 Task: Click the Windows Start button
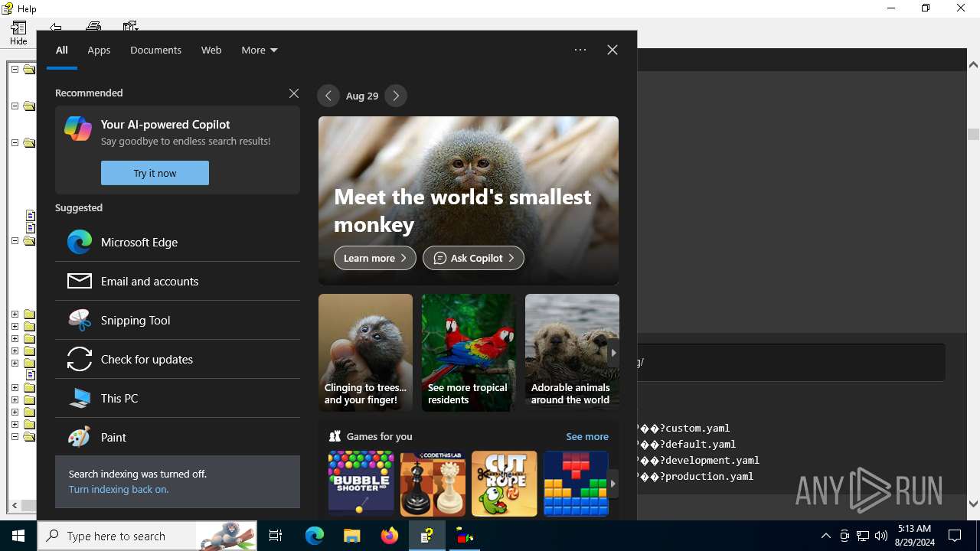coord(18,536)
